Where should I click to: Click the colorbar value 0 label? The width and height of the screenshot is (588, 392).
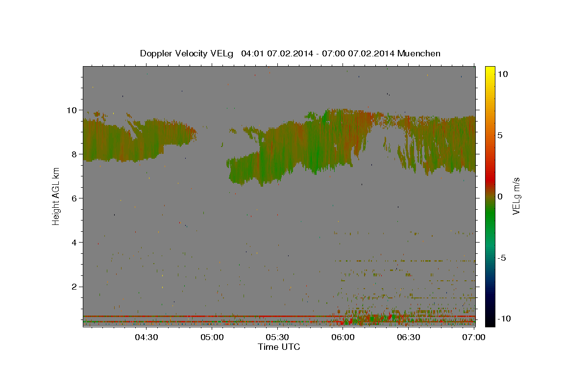click(500, 196)
